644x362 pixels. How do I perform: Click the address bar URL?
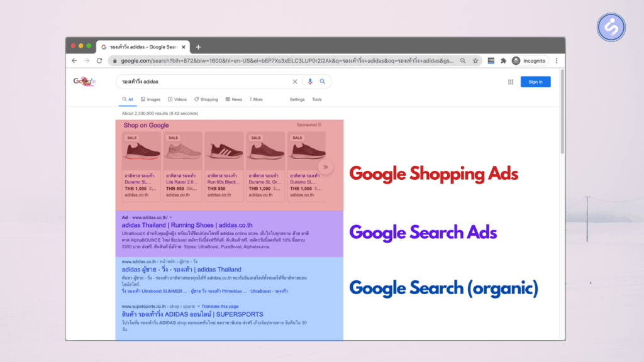click(x=287, y=61)
